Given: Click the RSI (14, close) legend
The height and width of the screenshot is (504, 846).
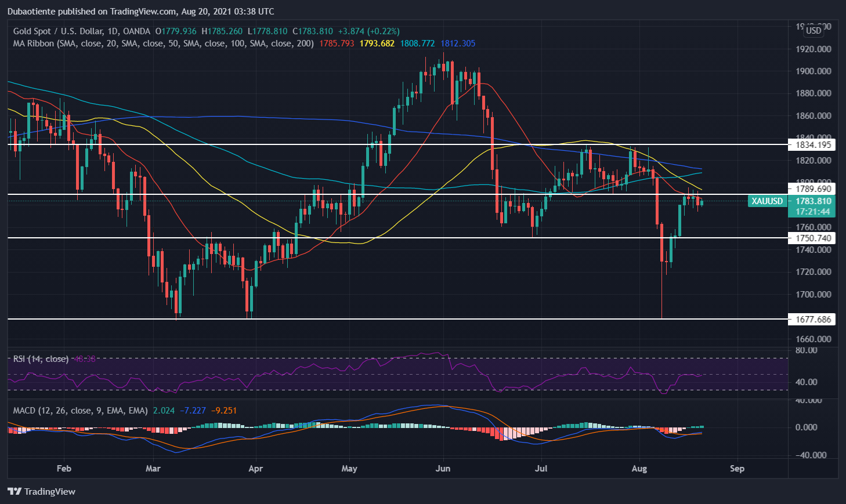Looking at the screenshot, I should coord(41,359).
